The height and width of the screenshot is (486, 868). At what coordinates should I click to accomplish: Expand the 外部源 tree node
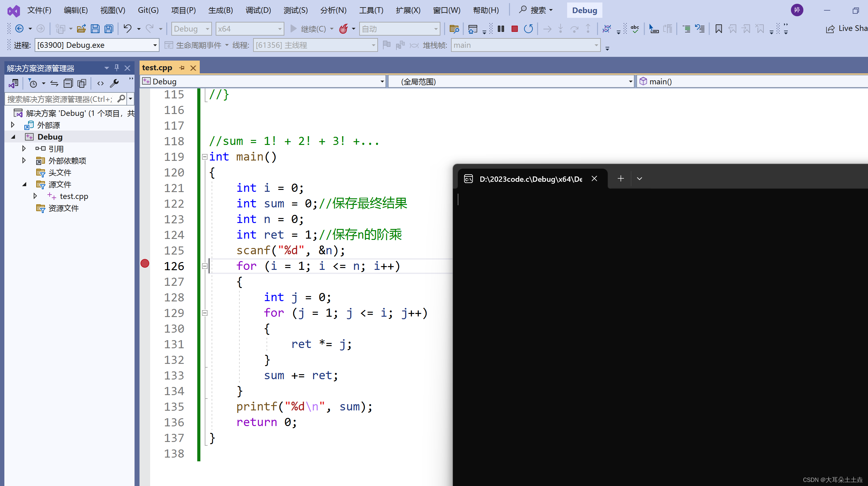point(13,125)
